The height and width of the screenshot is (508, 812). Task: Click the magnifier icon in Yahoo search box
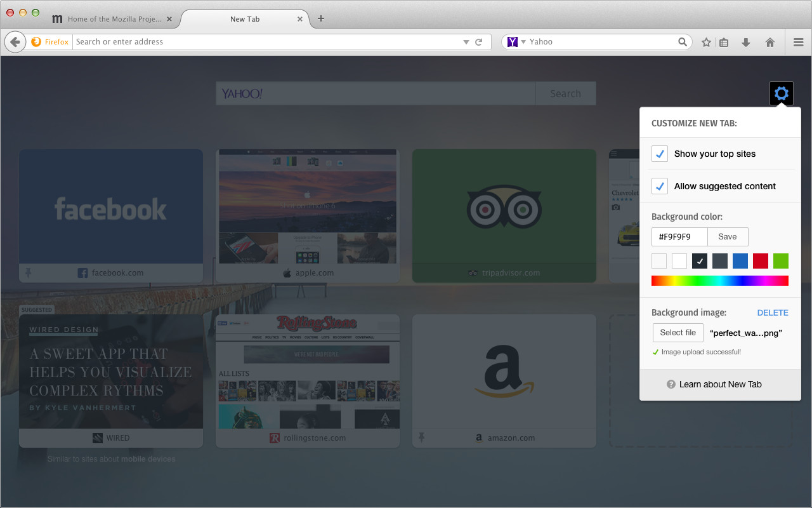click(x=683, y=42)
